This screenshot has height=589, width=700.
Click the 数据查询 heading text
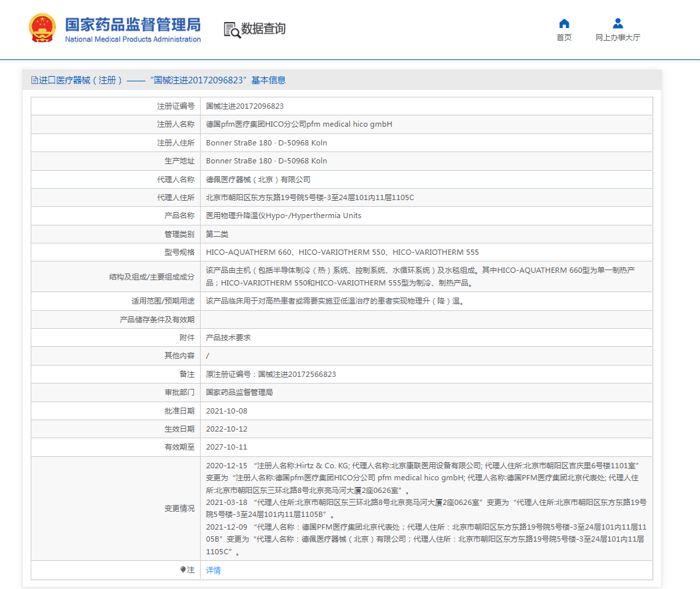point(263,29)
